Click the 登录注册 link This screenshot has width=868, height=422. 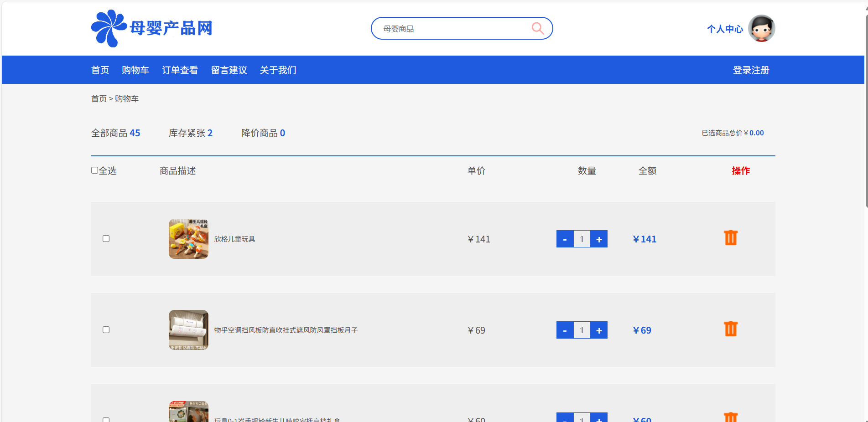tap(751, 70)
